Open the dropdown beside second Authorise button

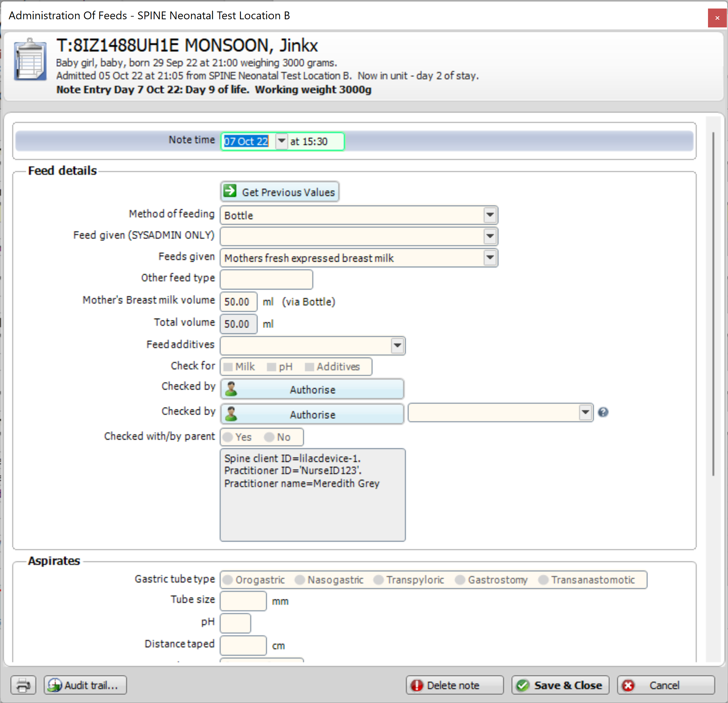[x=585, y=412]
